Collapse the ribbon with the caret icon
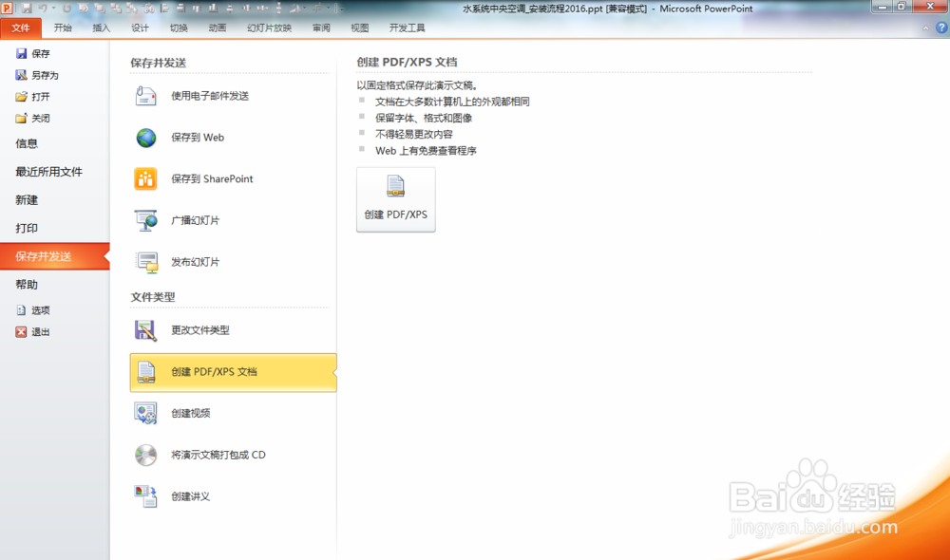The image size is (950, 560). [x=925, y=28]
